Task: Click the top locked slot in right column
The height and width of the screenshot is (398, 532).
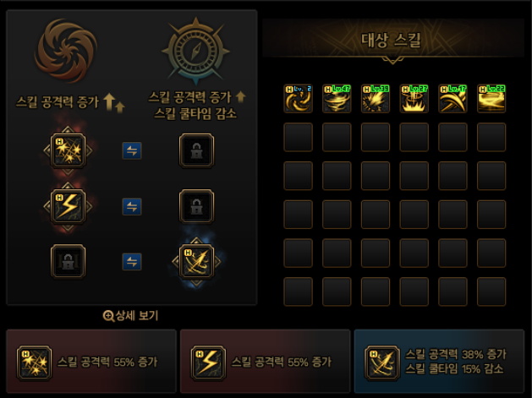Action: [x=196, y=150]
